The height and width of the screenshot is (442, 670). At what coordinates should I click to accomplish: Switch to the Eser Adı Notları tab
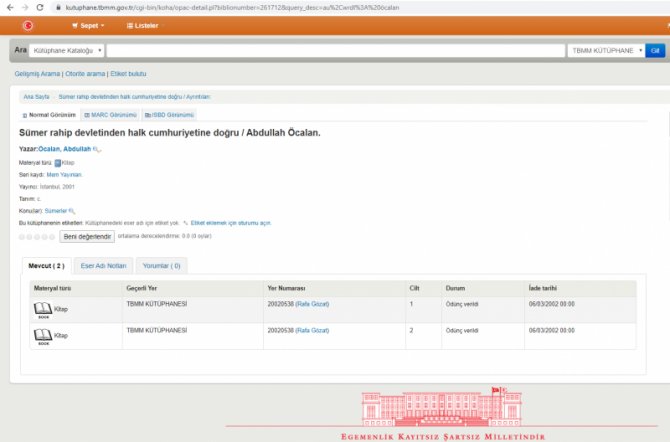click(x=103, y=266)
